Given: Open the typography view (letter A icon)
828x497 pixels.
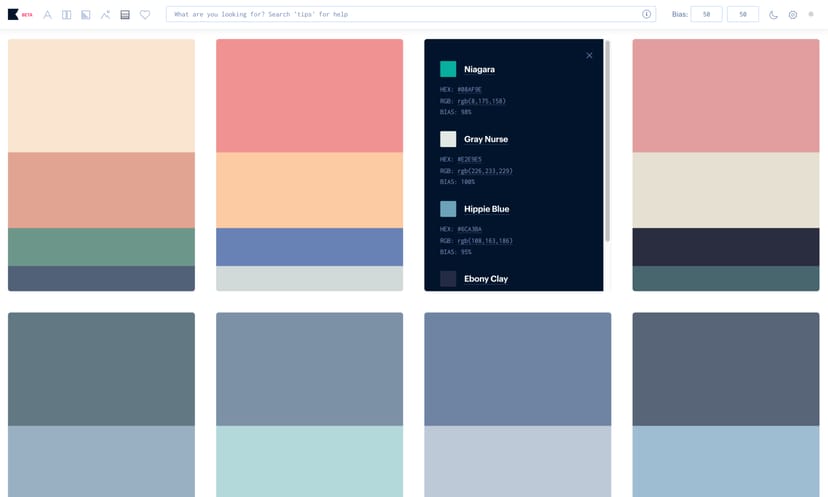Looking at the screenshot, I should pos(47,15).
